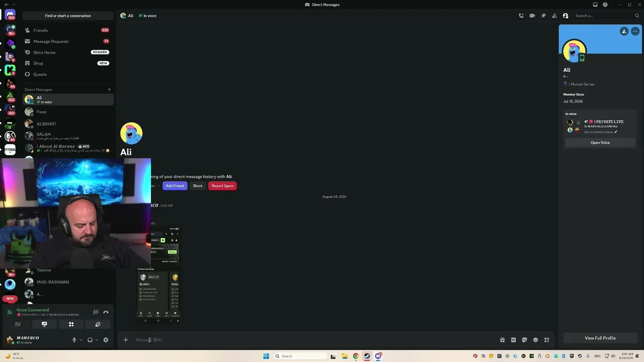The height and width of the screenshot is (362, 644).
Task: Toggle headphone deafen
Action: click(90, 340)
